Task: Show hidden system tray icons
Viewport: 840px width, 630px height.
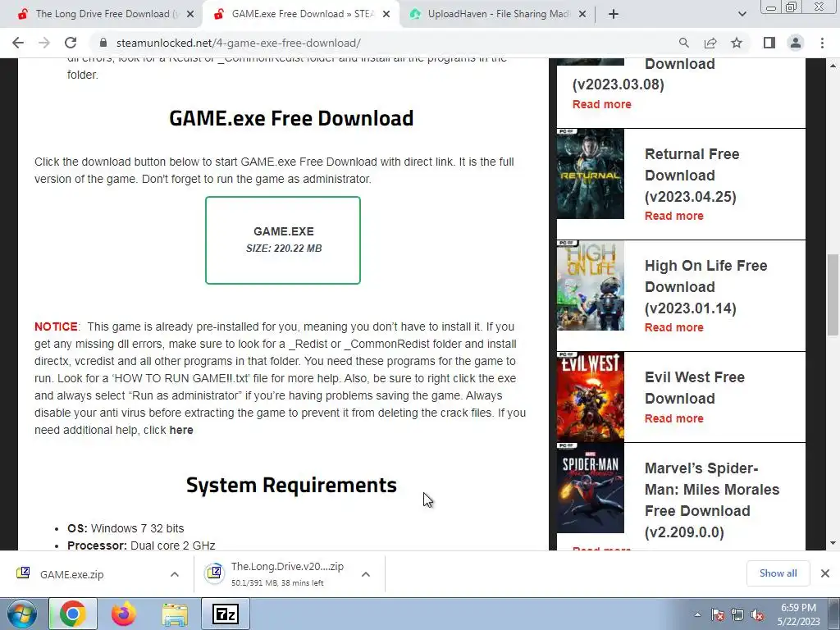Action: coord(697,614)
